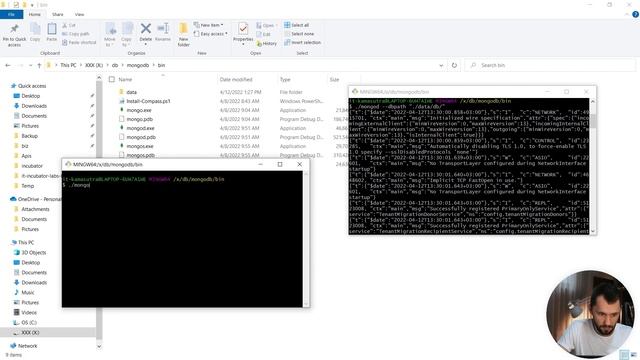Image resolution: width=640 pixels, height=360 pixels.
Task: Sort the list by Name column
Action: (125, 80)
